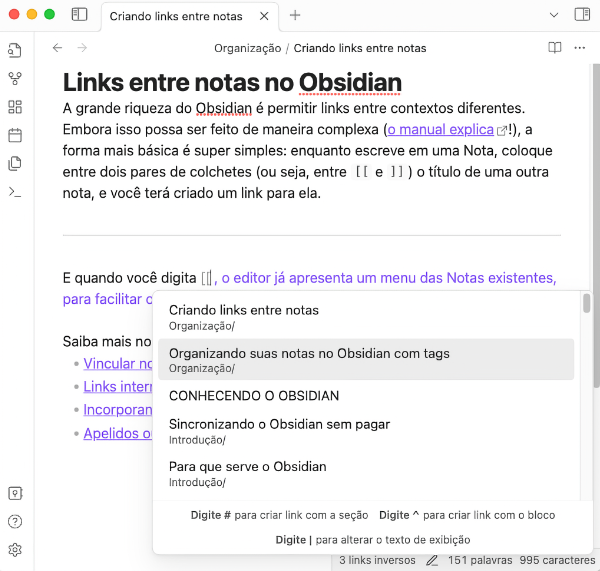Open the 'Vincular no...' list link
The image size is (600, 571).
coord(118,364)
